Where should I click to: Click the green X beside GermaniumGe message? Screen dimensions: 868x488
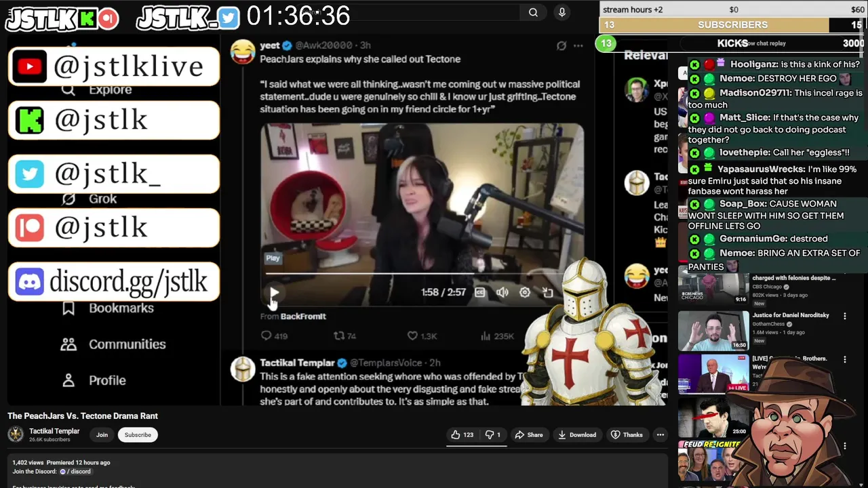694,239
